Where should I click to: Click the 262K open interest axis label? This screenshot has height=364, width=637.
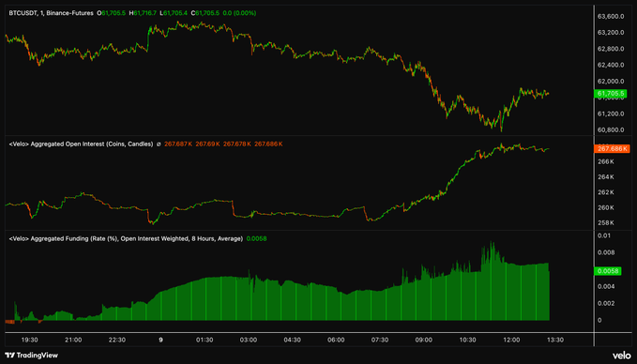point(606,192)
